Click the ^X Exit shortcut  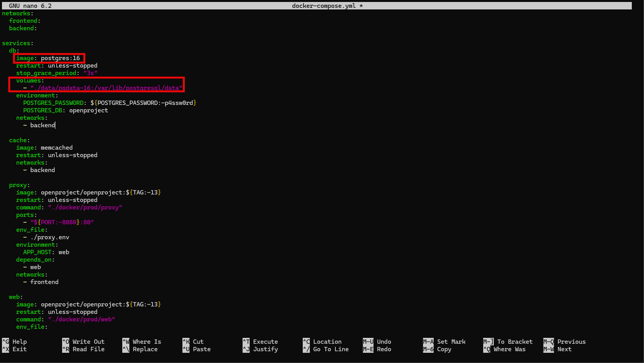point(15,349)
